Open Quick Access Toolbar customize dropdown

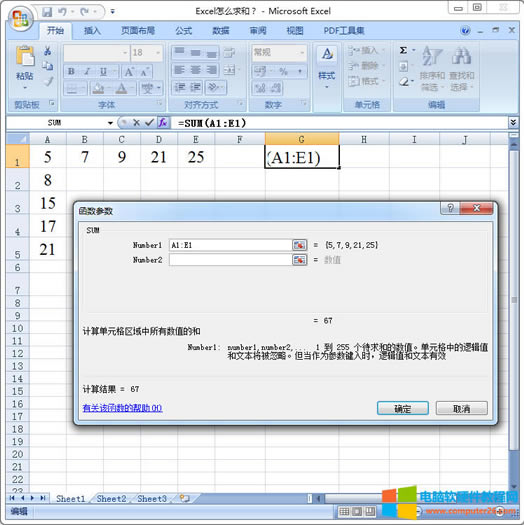[113, 12]
